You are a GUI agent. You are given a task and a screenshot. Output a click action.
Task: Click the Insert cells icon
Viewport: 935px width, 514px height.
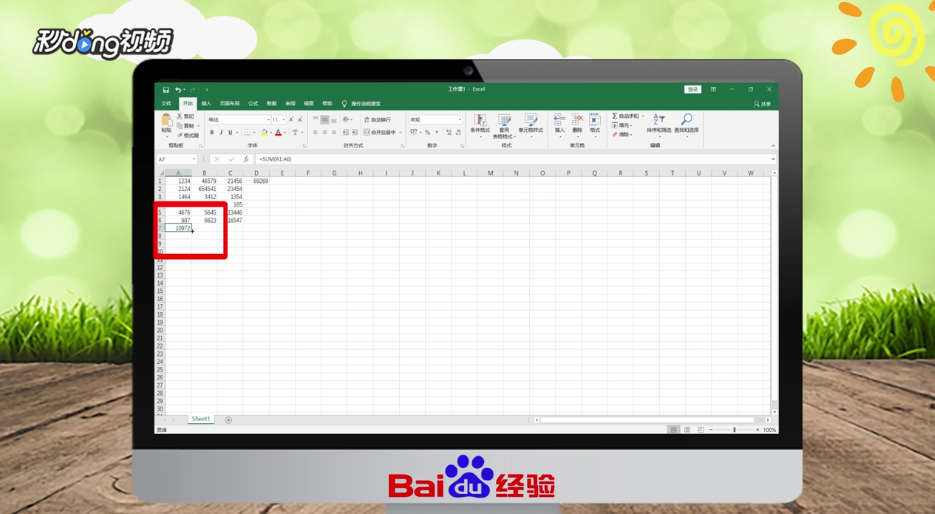click(559, 119)
